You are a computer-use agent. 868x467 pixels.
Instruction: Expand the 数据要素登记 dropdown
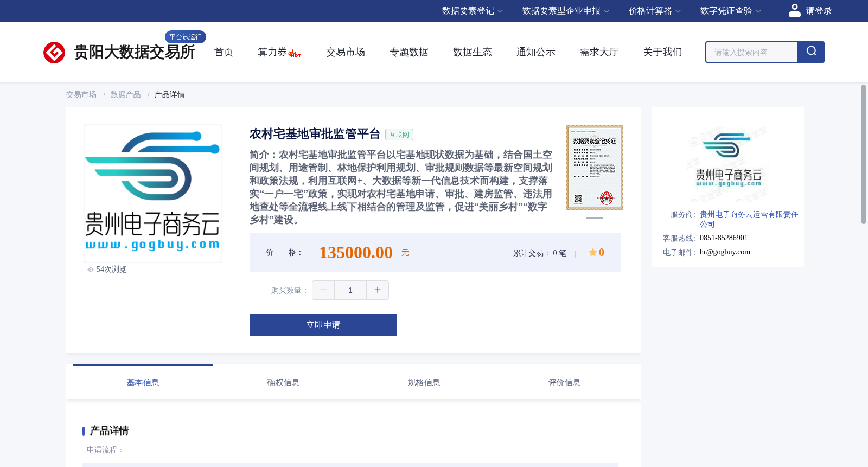472,11
